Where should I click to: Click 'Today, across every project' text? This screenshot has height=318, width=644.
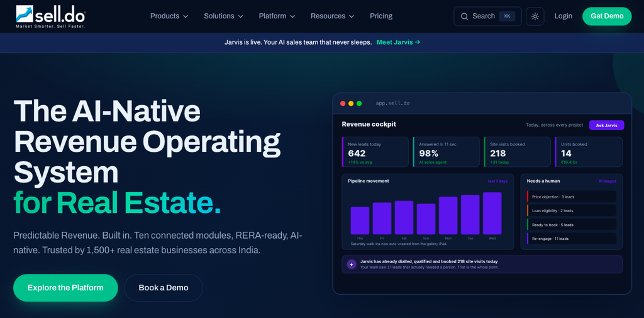554,125
